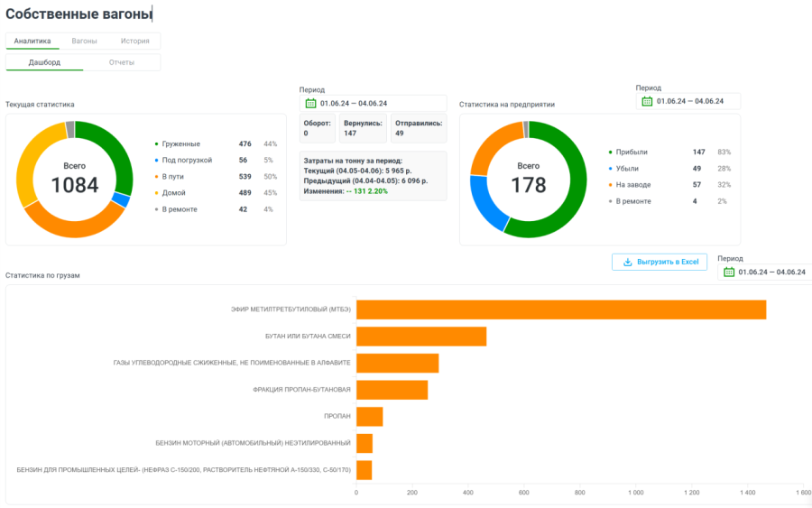The image size is (812, 508).
Task: Click orange dot next to На заводе legend
Action: coord(610,185)
